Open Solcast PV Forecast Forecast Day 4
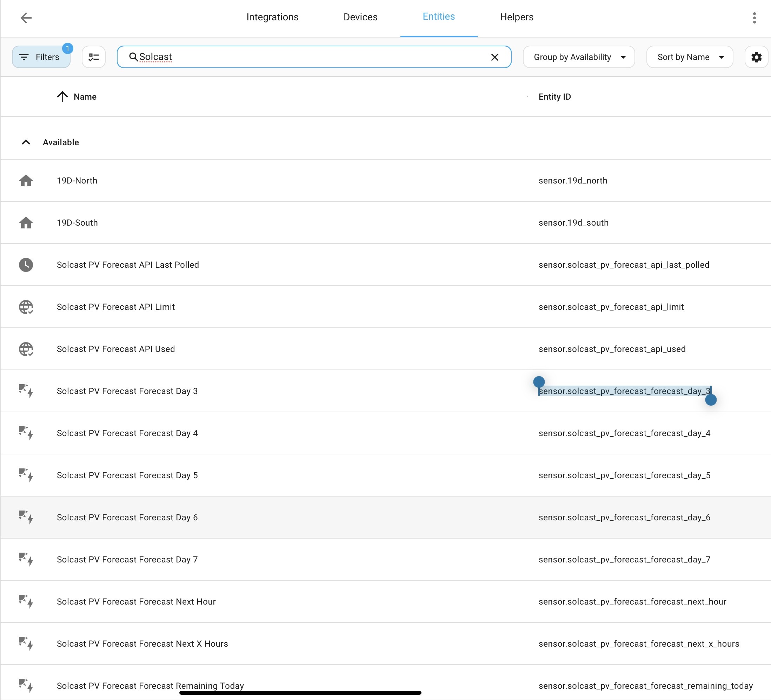 coord(127,433)
